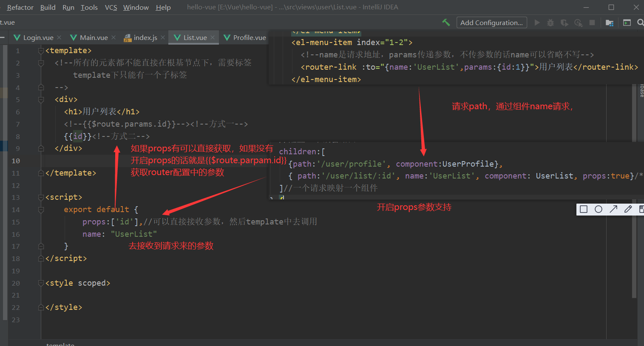The image size is (644, 346).
Task: Fold the comment block starting line 2
Action: 41,63
